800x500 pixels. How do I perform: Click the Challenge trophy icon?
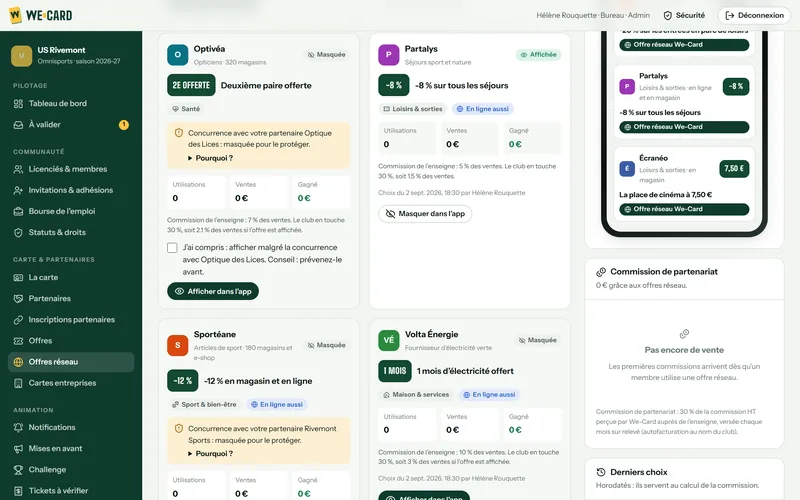(x=18, y=470)
